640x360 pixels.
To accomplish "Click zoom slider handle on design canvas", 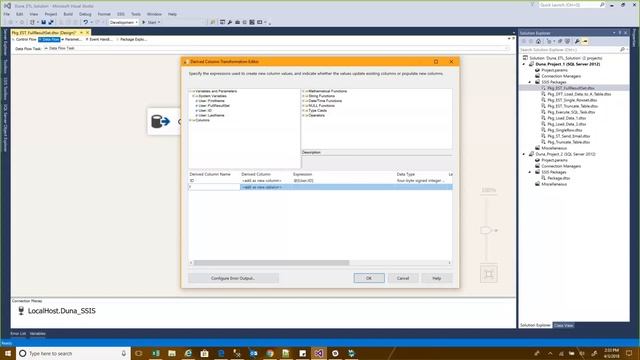I will click(x=485, y=231).
